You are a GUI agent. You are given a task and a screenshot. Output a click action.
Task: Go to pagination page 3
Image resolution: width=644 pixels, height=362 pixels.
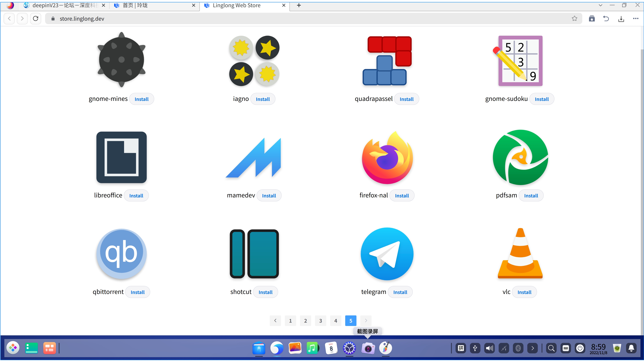321,321
